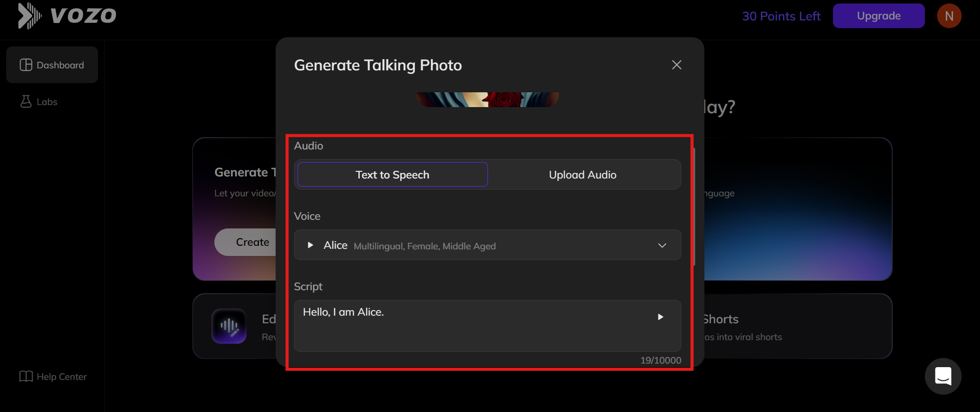Open the Labs flask icon
This screenshot has height=412, width=980.
26,101
